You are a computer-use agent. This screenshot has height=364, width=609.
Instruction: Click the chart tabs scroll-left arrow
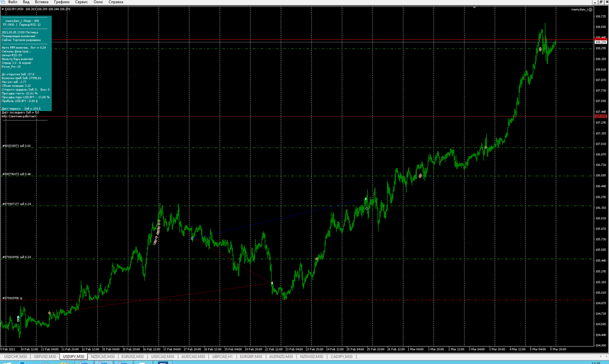(x=601, y=357)
